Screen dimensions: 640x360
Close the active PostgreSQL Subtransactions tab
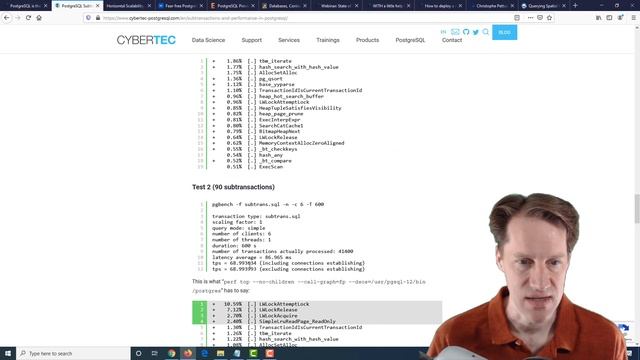(x=98, y=6)
